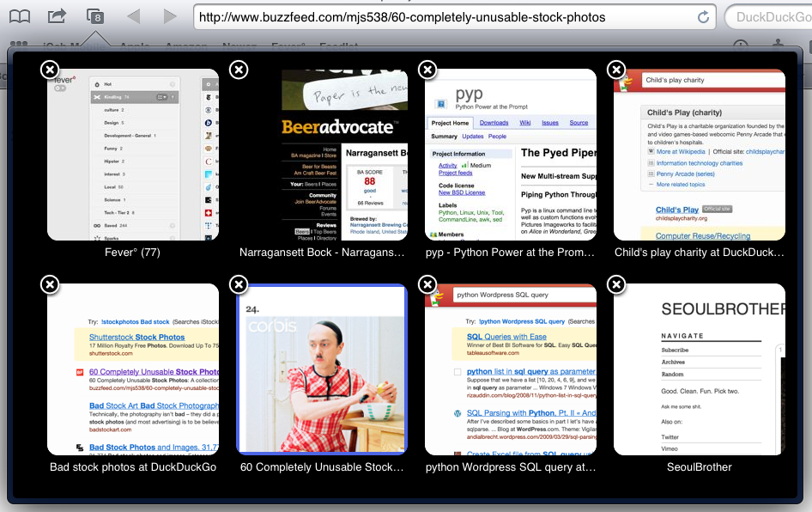Close the Child's play charity tab
Screen dimensions: 812x512
(616, 70)
